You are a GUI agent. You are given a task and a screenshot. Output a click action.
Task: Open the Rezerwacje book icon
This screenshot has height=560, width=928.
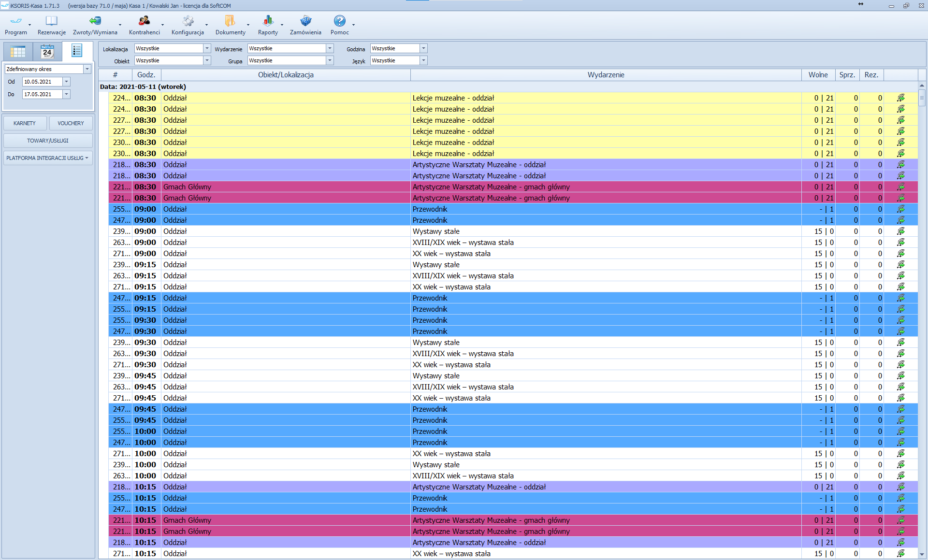pos(51,21)
